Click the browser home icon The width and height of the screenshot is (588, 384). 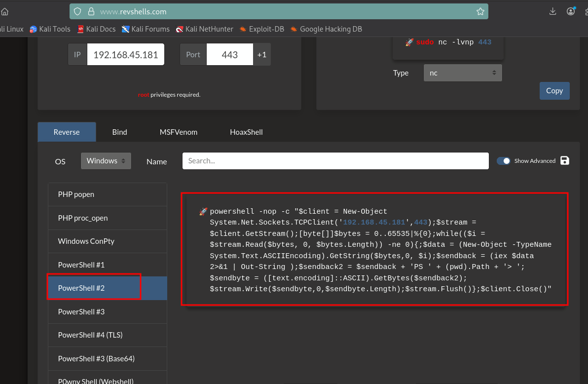click(x=4, y=12)
